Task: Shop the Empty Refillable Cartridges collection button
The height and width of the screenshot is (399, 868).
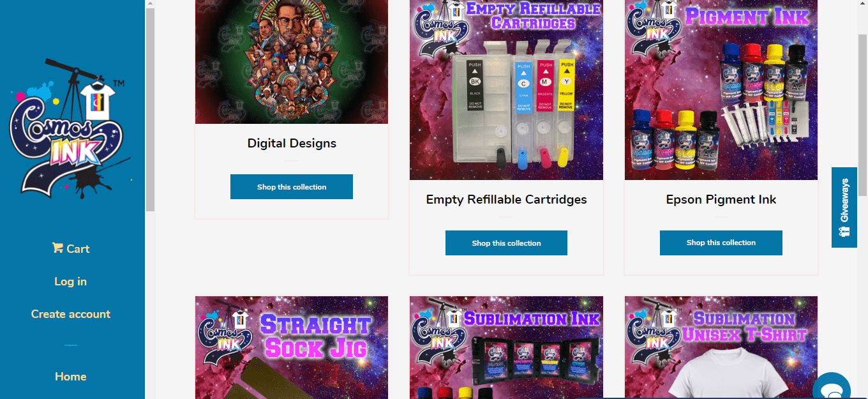Action: [x=506, y=243]
